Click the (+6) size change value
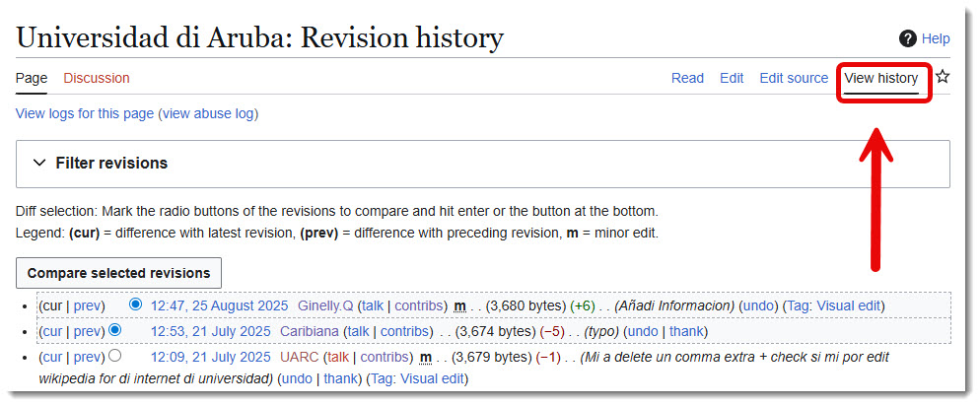 point(583,306)
